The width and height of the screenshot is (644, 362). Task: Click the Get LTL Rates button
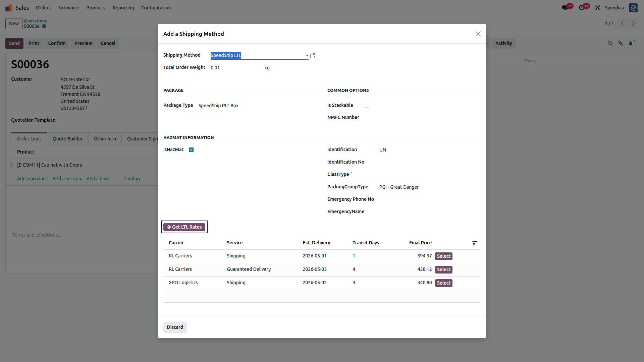point(184,227)
